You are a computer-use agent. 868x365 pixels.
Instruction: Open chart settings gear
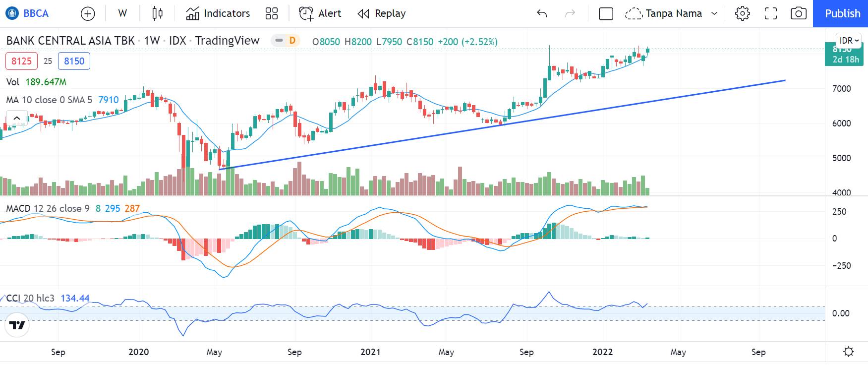(742, 13)
